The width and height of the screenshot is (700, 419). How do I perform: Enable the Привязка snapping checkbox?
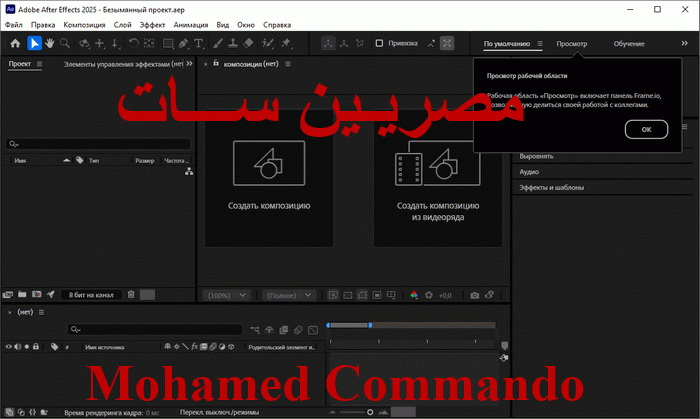tap(380, 43)
